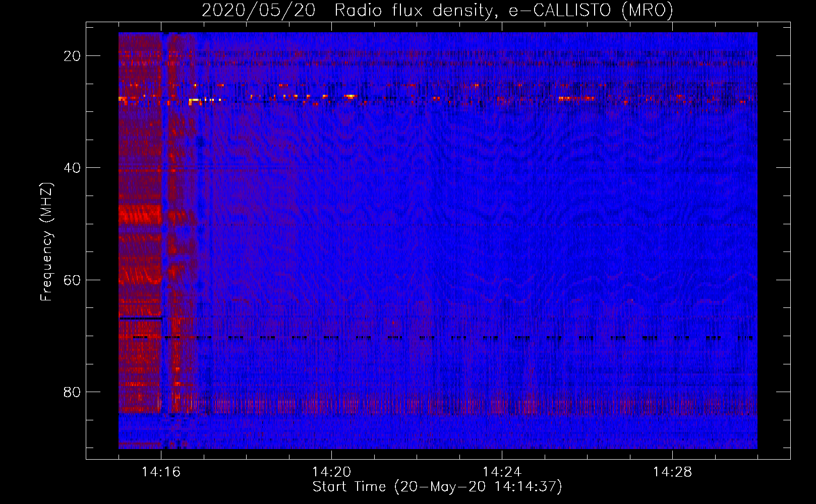Click the bright red patch near 48 MHz
This screenshot has width=816, height=504.
pyautogui.click(x=140, y=215)
